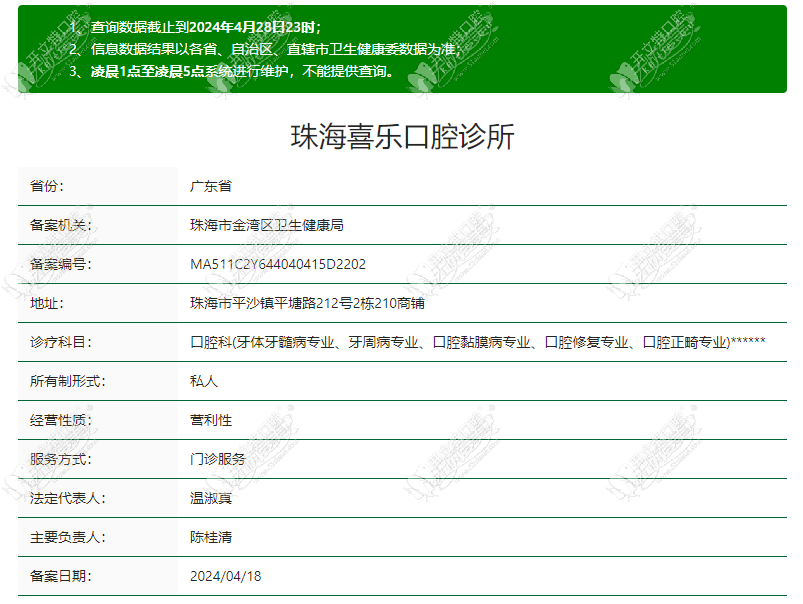Click the value 私人
Image resolution: width=803 pixels, height=604 pixels.
pos(204,381)
